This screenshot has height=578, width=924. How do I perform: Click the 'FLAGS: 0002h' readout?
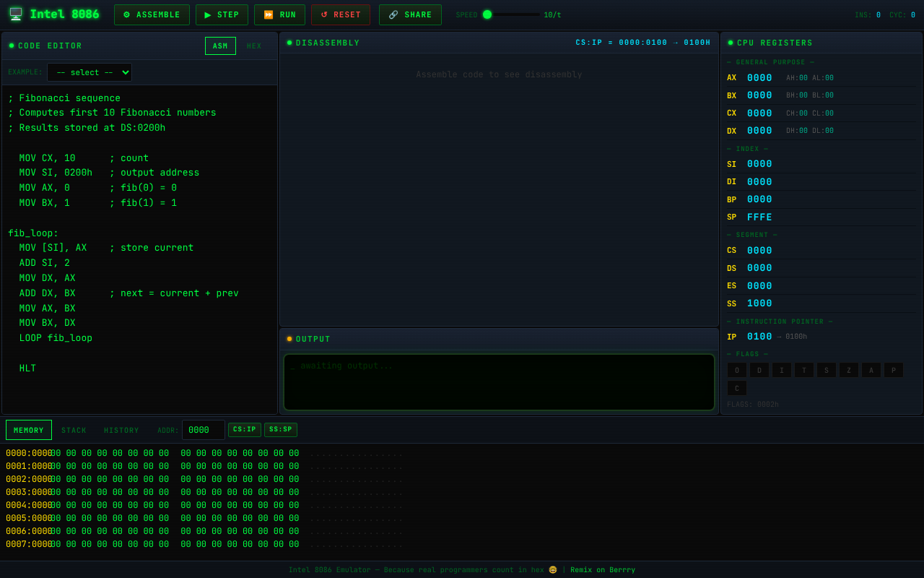[x=753, y=405]
